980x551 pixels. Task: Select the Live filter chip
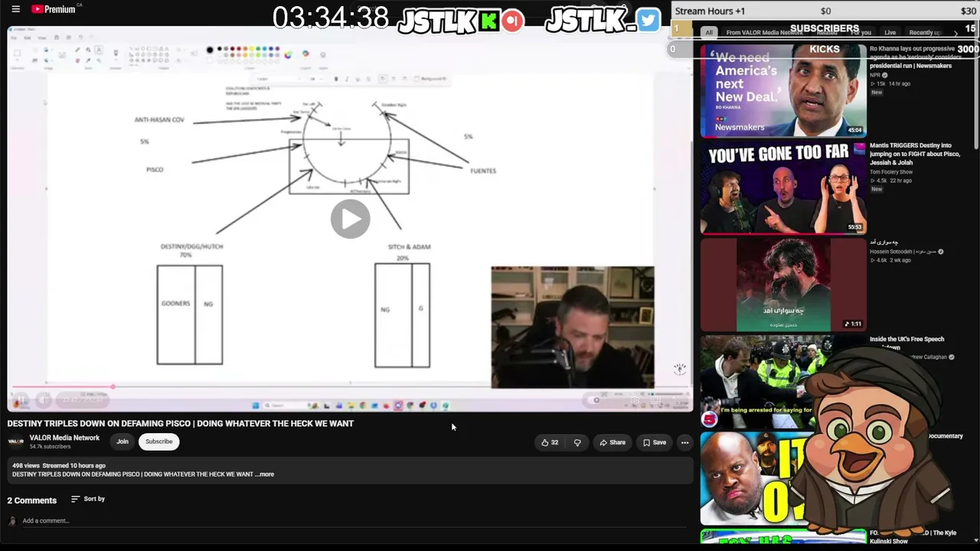(890, 33)
